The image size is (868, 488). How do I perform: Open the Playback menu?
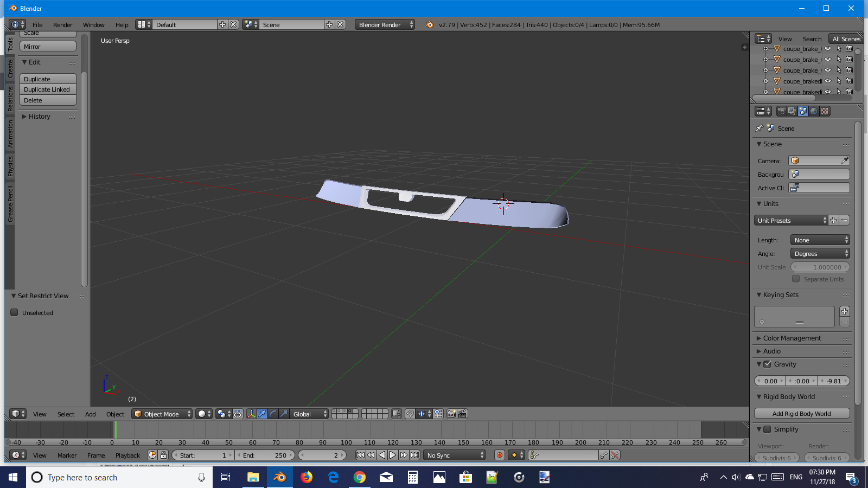click(127, 455)
